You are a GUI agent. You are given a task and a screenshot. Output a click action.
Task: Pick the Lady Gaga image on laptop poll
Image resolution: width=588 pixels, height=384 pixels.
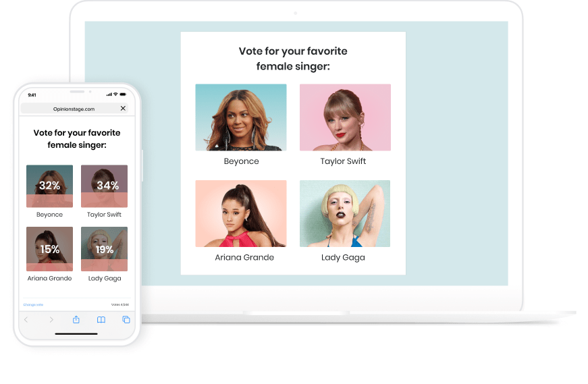coord(345,213)
